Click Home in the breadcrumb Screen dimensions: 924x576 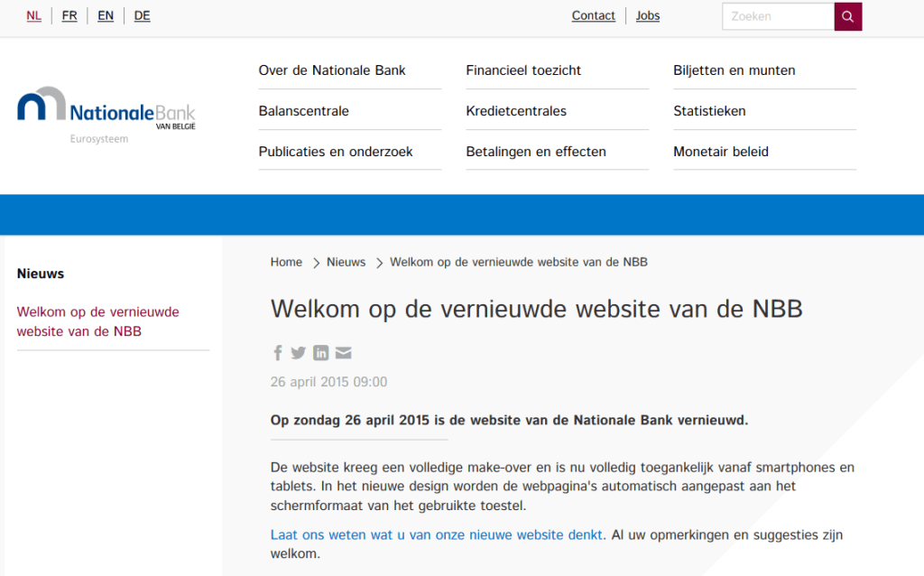[x=286, y=262]
